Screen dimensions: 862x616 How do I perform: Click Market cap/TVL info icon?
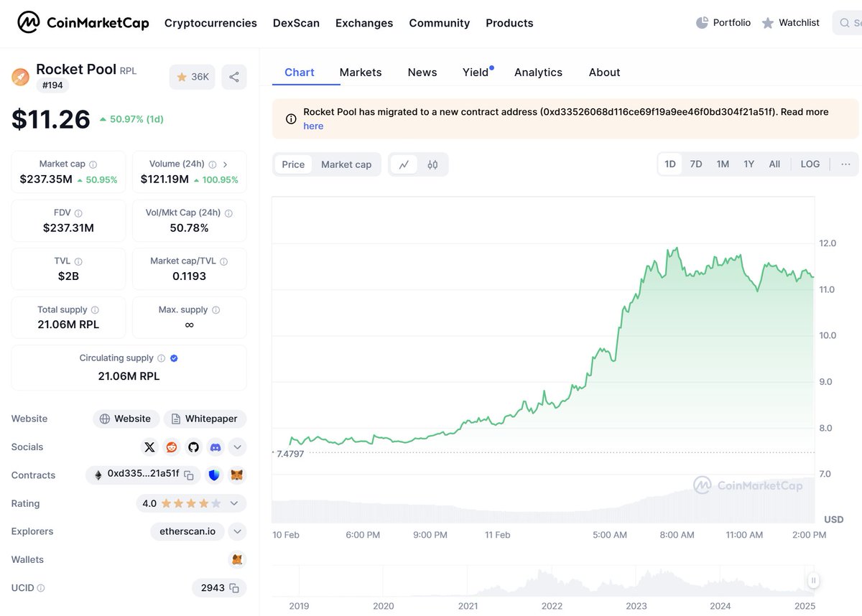223,262
